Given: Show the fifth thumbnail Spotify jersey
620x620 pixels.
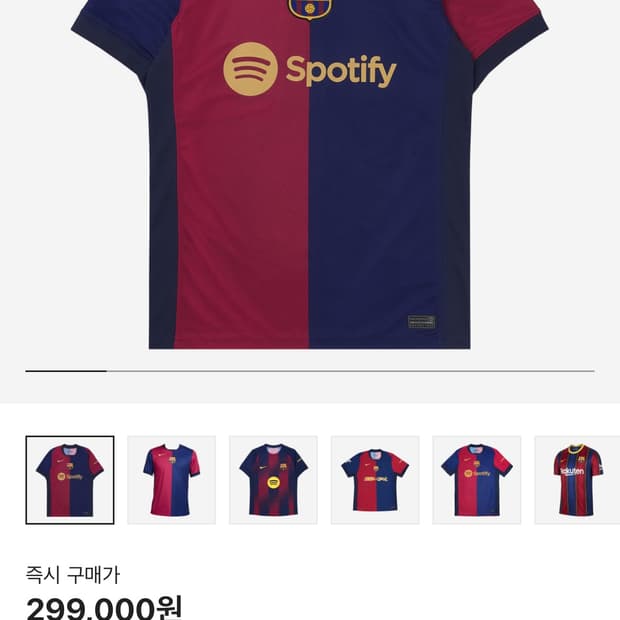Looking at the screenshot, I should click(476, 480).
